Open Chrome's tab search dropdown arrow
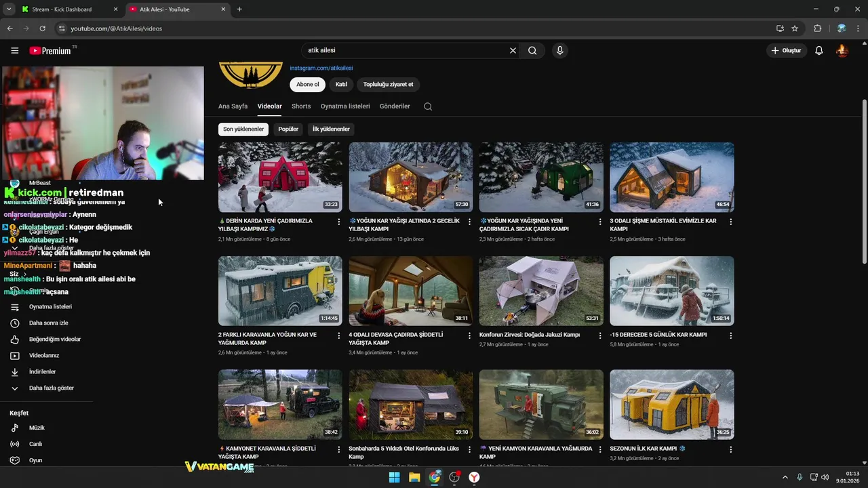 click(x=9, y=9)
